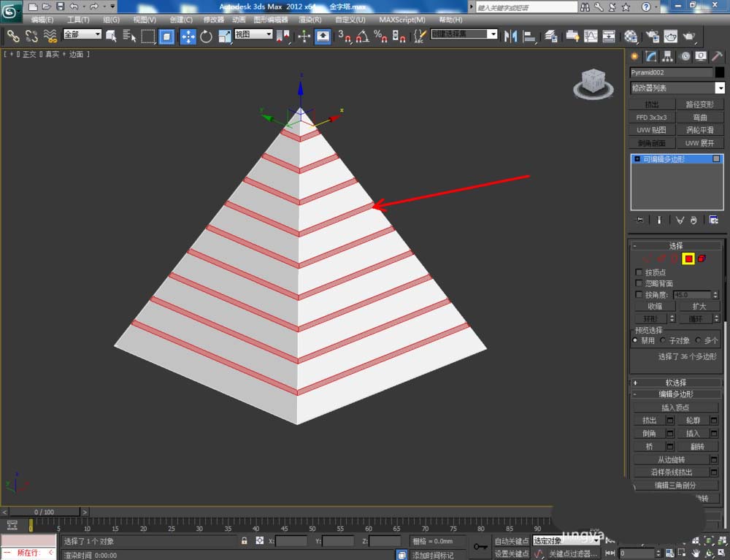The height and width of the screenshot is (560, 730).
Task: Switch to the Create command panel
Action: pos(634,56)
